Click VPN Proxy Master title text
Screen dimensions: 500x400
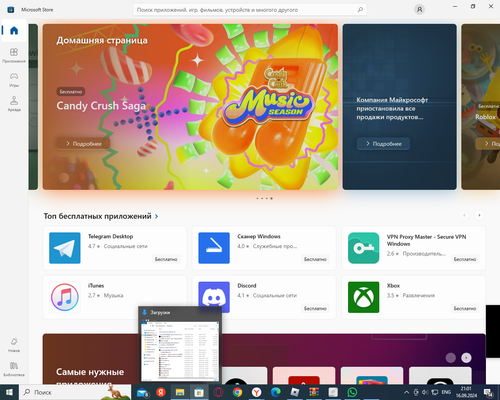click(426, 240)
